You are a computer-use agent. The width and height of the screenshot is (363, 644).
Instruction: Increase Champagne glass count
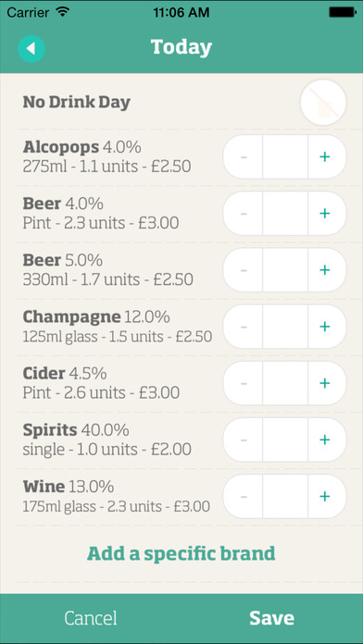tap(326, 327)
